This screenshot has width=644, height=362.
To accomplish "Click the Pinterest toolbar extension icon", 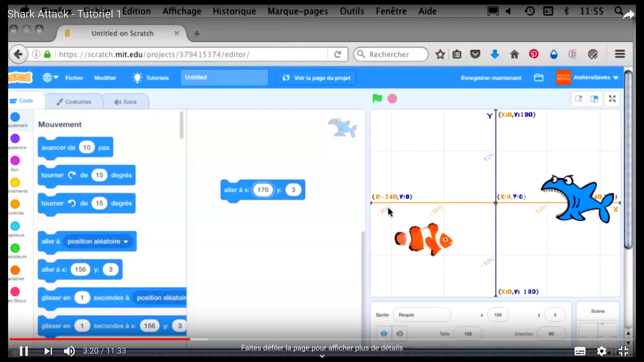I will tap(534, 54).
